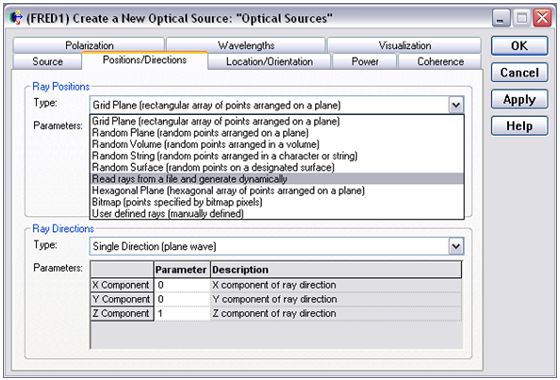Open the Ray Positions Type dropdown arrow
Image resolution: width=560 pixels, height=380 pixels.
456,105
